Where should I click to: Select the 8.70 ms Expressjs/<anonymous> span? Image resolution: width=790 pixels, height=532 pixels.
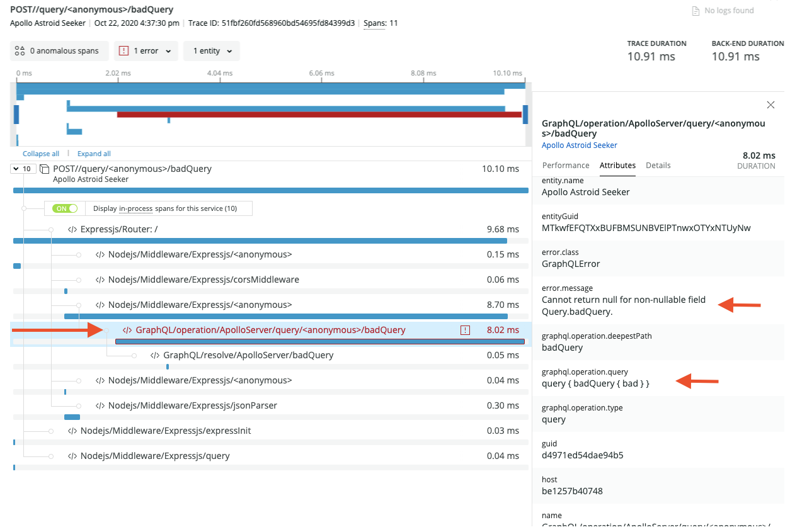[x=271, y=308]
